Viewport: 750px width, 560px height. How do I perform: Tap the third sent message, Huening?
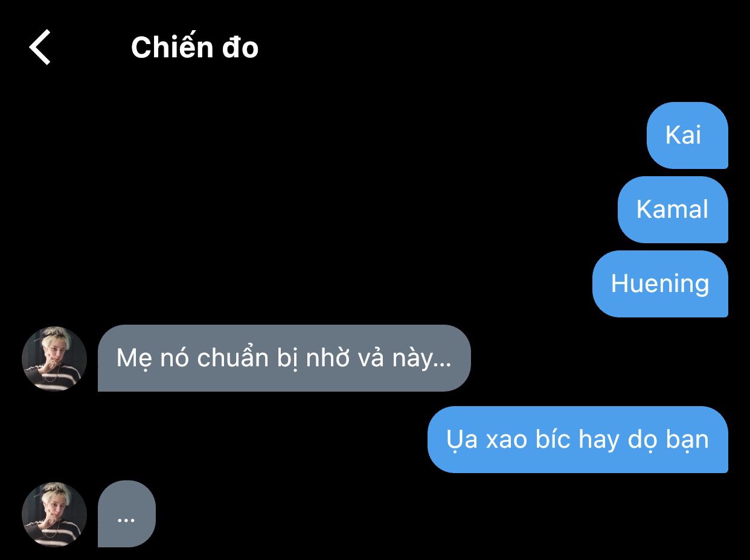pyautogui.click(x=660, y=284)
